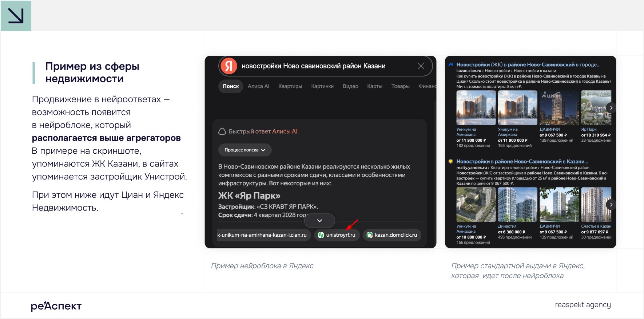Open the ДАВИНЧИ thumbnail in Yandex Realty results

pos(559,205)
